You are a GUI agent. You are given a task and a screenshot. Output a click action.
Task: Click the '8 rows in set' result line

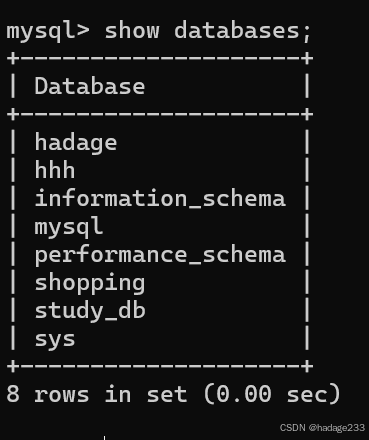point(97,394)
